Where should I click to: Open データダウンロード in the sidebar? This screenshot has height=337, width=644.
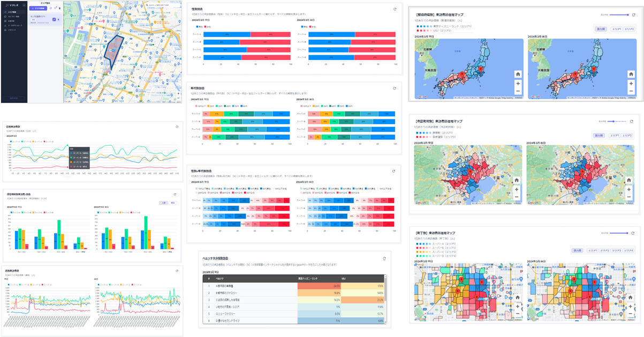point(14,25)
